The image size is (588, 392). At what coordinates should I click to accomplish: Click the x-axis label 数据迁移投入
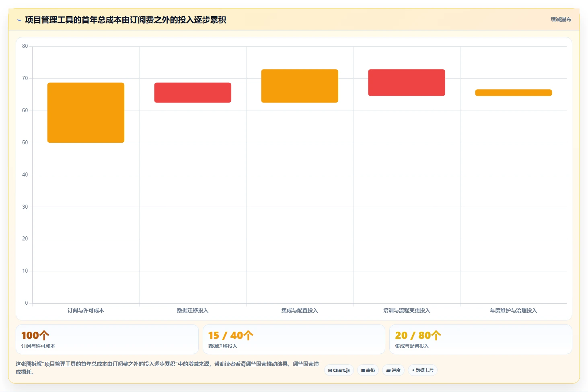[x=193, y=310]
